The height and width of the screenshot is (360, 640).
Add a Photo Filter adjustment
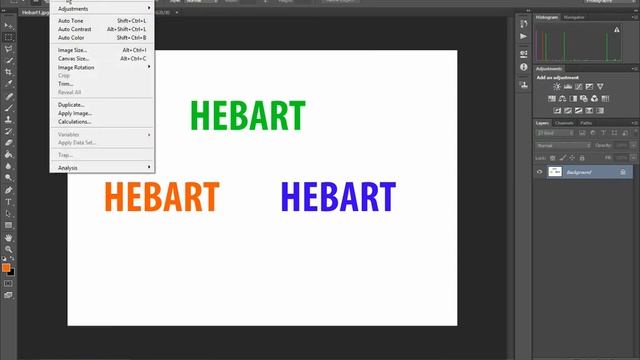point(584,98)
